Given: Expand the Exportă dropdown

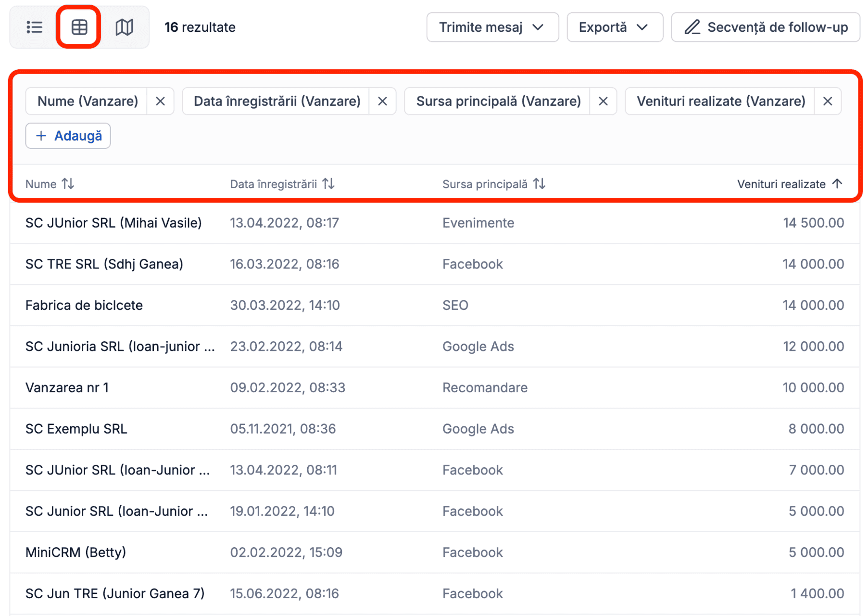Looking at the screenshot, I should click(615, 27).
